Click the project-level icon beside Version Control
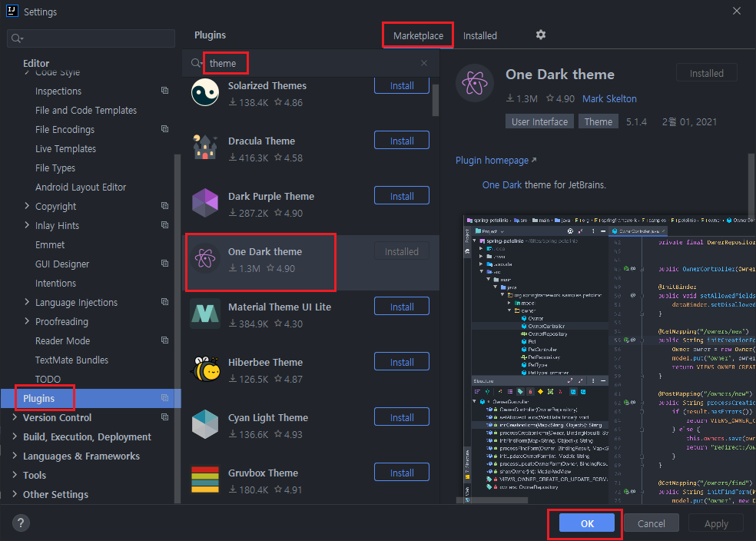Screen dimensions: 756x541 [165, 417]
